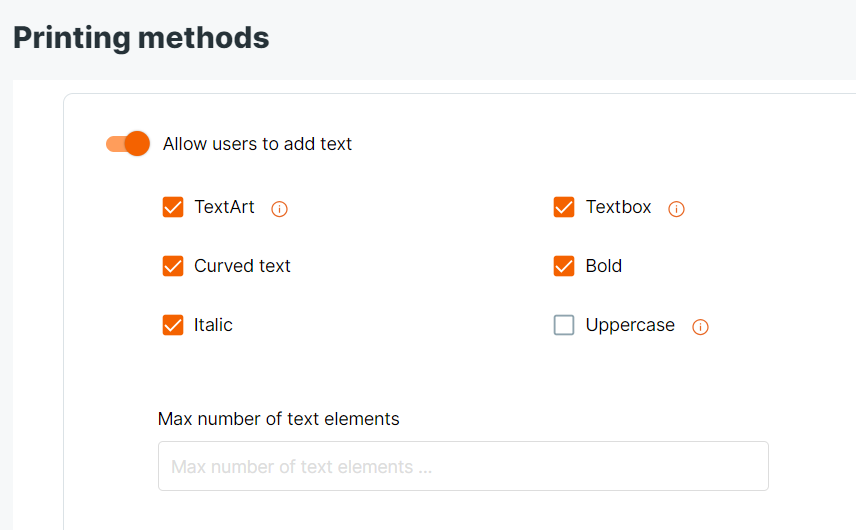
Task: Focus the Max number of text elements field
Action: coord(463,466)
